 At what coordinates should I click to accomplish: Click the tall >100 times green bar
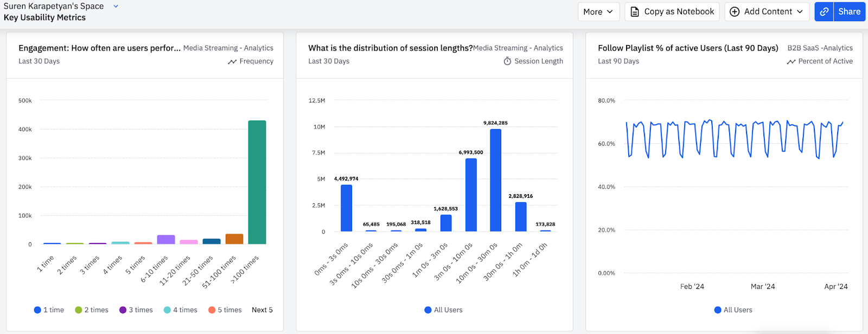coord(257,182)
